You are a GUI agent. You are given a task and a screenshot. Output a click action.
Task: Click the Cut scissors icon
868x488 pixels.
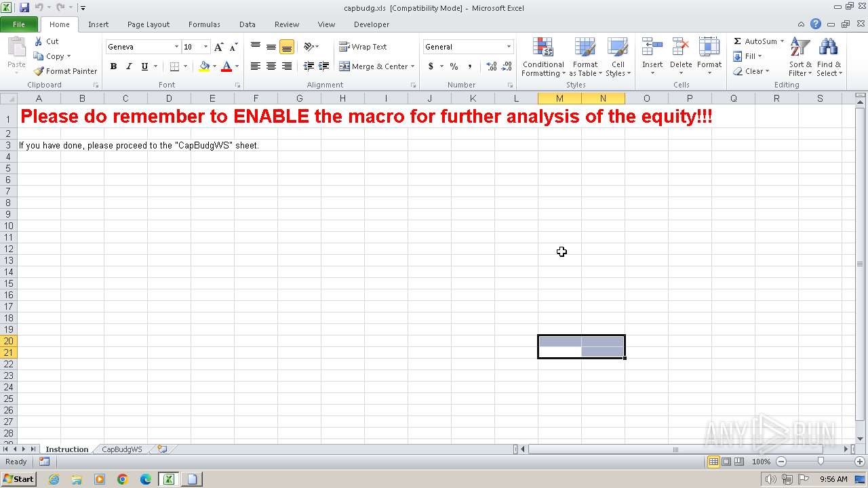click(39, 41)
